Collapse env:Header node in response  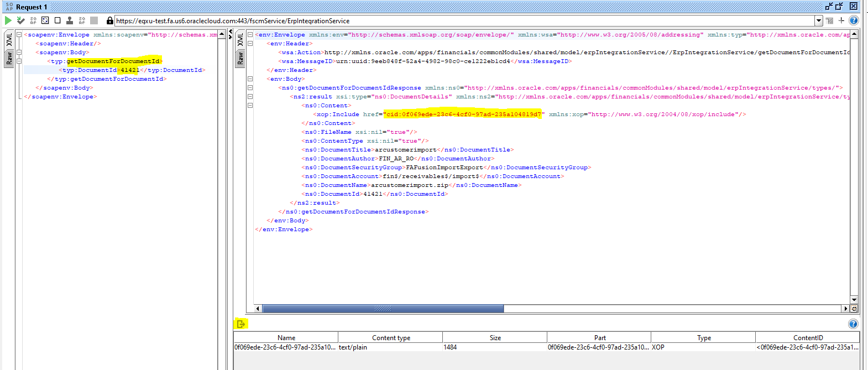coord(250,44)
